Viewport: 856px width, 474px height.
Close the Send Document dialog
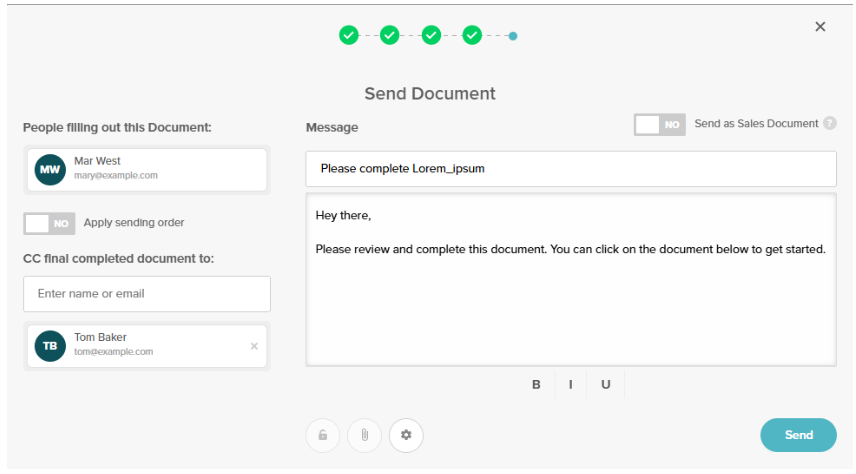coord(820,27)
